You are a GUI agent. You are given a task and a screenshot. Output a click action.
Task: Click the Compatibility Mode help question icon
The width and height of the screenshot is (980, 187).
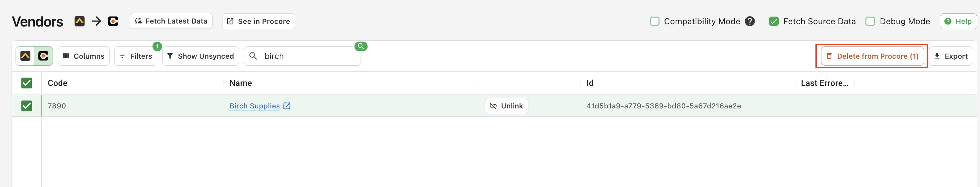tap(750, 21)
